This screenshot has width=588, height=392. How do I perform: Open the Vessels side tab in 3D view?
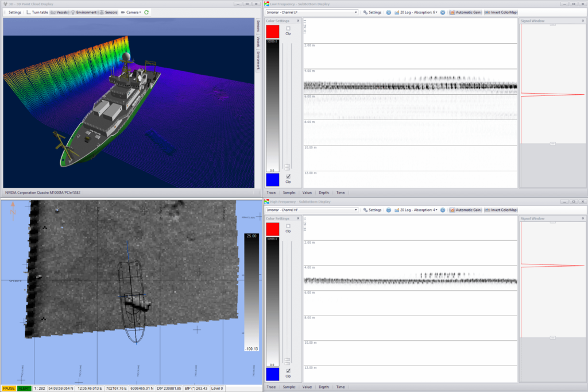coord(258,42)
